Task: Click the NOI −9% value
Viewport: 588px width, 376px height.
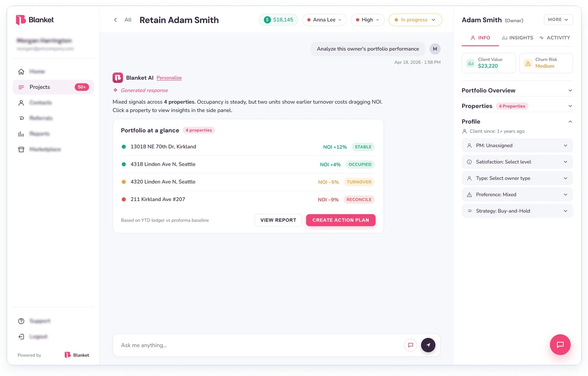Action: 328,200
